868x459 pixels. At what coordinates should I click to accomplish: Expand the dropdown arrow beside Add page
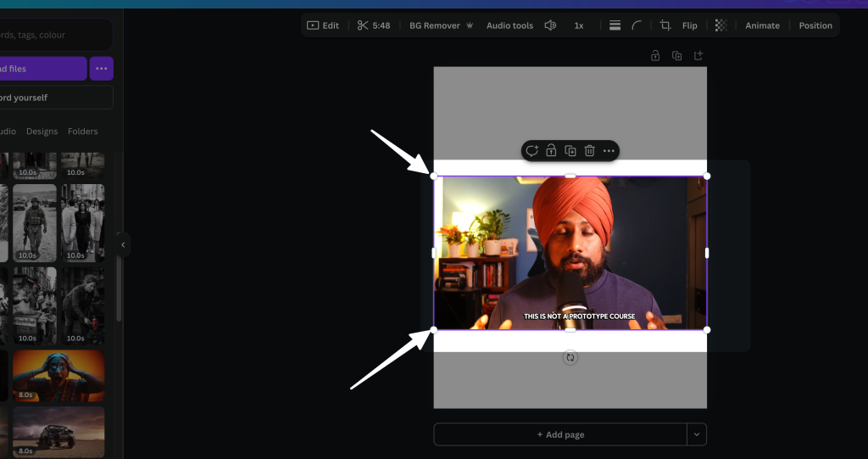tap(697, 434)
